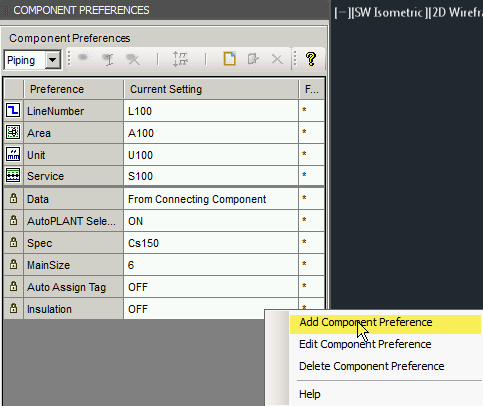Click the Service row icon

(13, 175)
